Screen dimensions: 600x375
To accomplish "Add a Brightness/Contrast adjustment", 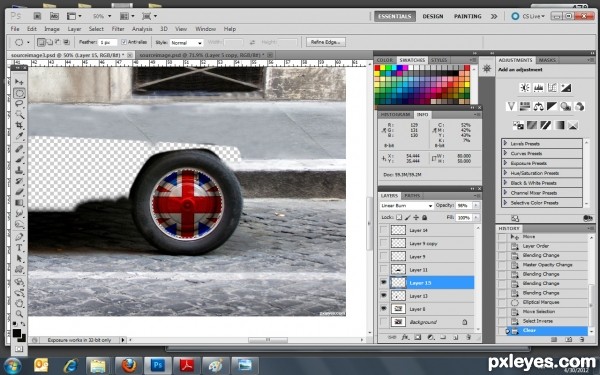I will point(525,88).
